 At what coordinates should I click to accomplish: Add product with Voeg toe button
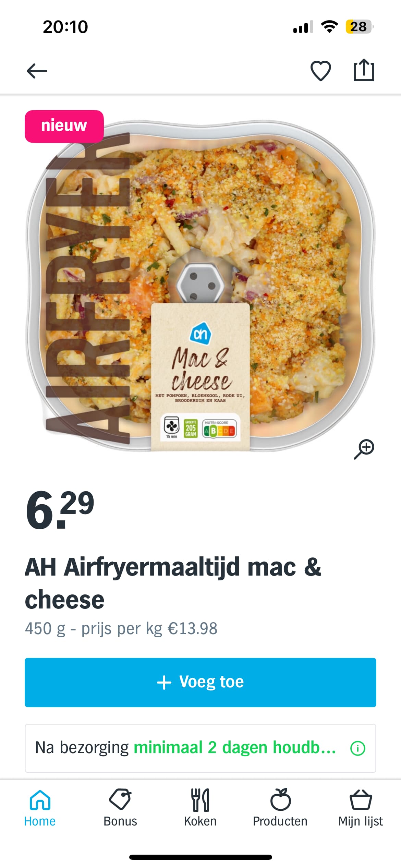[200, 682]
